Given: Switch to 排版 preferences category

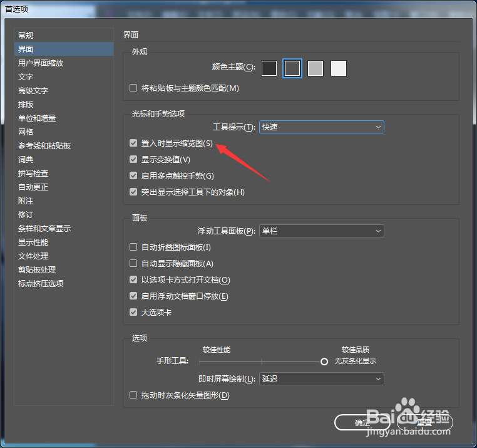Looking at the screenshot, I should [64, 105].
